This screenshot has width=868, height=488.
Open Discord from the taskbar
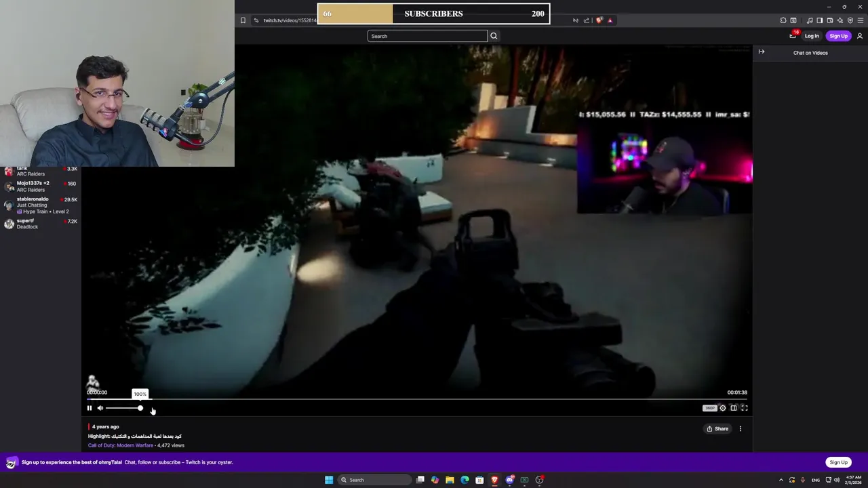click(x=510, y=480)
